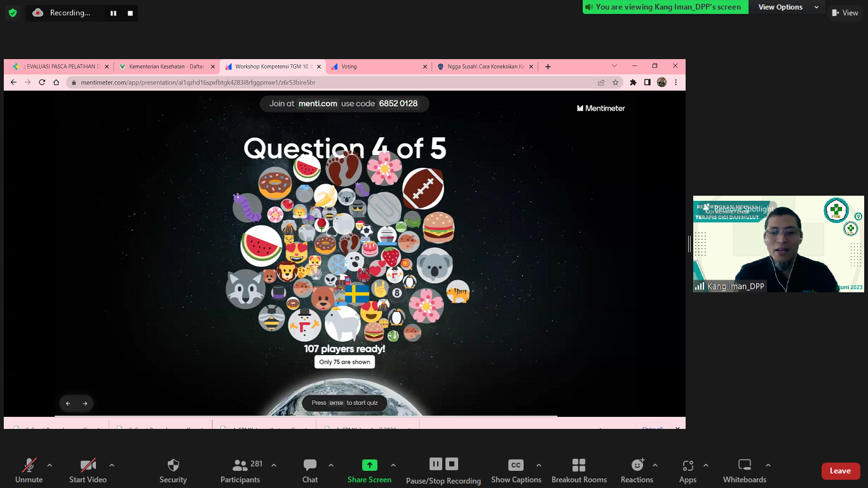868x488 pixels.
Task: Click the Only 75 are shown label
Action: pyautogui.click(x=344, y=362)
